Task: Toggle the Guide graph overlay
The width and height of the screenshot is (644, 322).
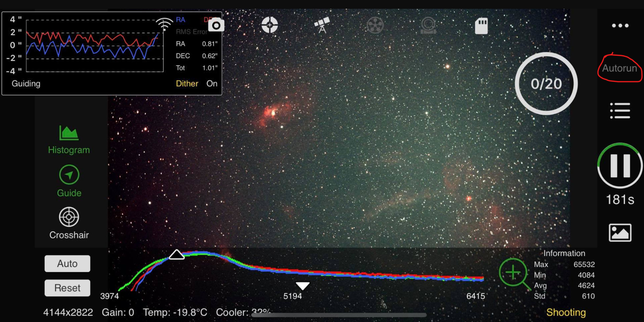Action: [x=69, y=181]
